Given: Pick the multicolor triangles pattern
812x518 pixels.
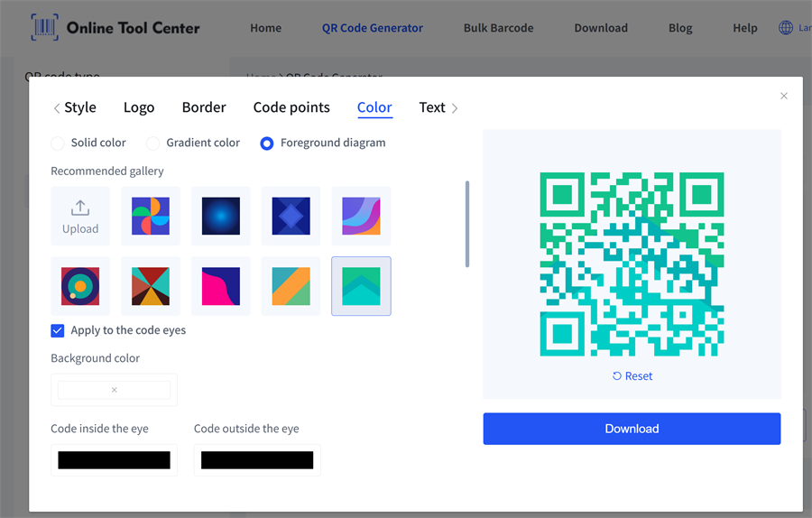Looking at the screenshot, I should [151, 286].
